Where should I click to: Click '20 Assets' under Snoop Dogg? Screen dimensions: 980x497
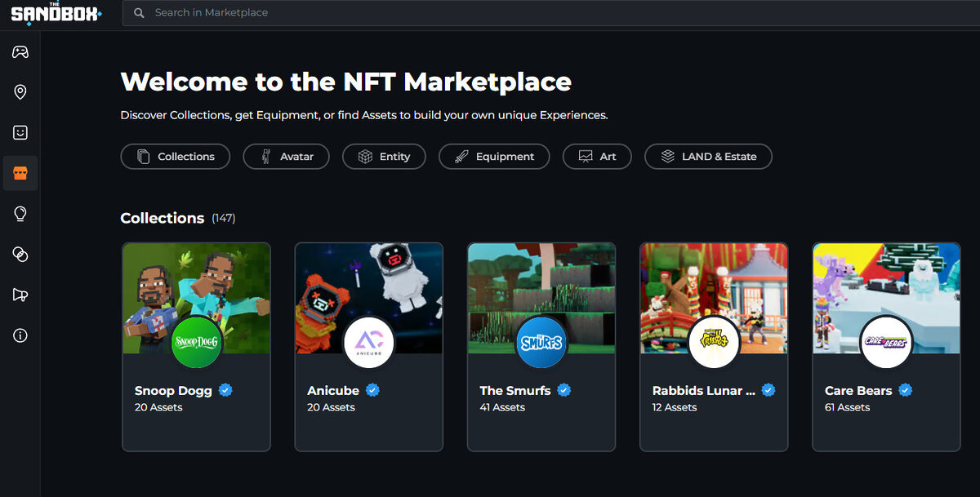click(x=158, y=407)
